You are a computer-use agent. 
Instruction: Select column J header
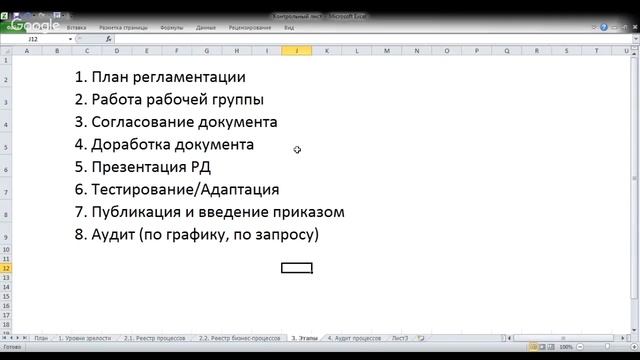click(x=297, y=51)
